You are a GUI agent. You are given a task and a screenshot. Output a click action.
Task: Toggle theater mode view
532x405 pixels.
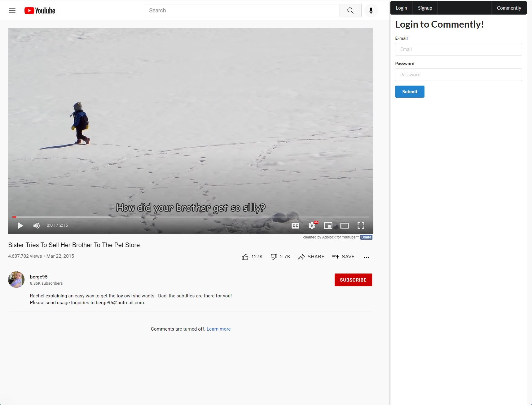tap(345, 226)
